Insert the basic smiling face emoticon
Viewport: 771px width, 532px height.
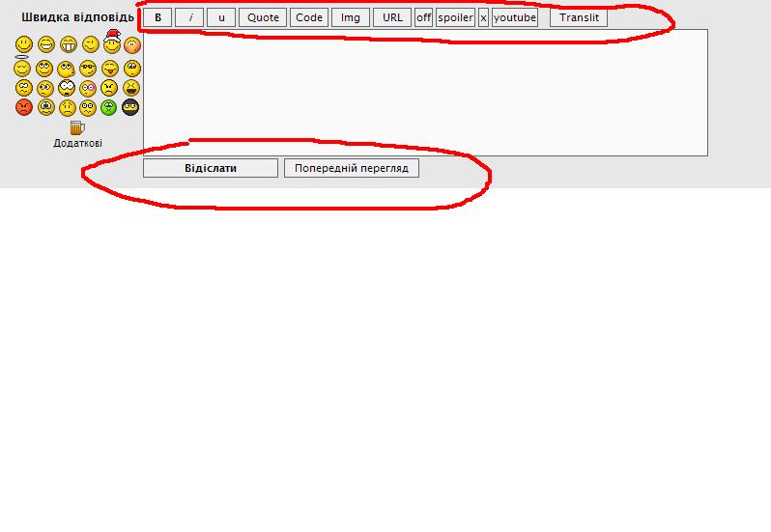tap(23, 44)
